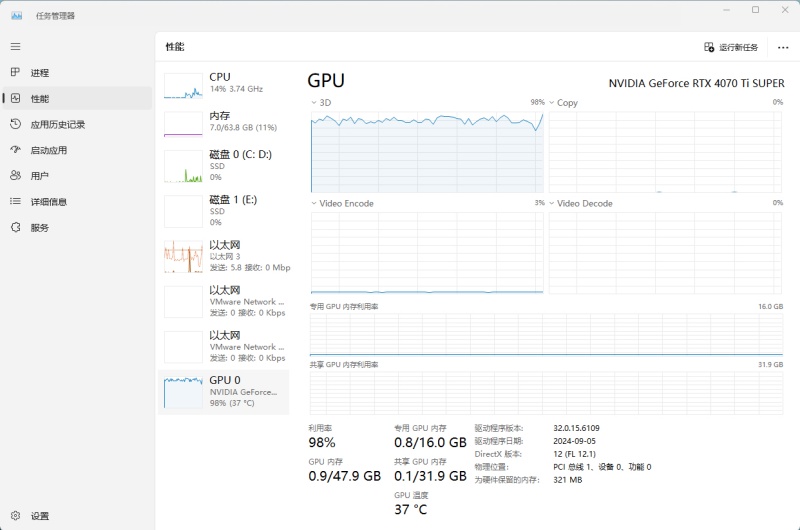Screen dimensions: 800x530
Task: Select 磁盘 0 (C: D:) graph thumbnail
Action: click(x=183, y=166)
